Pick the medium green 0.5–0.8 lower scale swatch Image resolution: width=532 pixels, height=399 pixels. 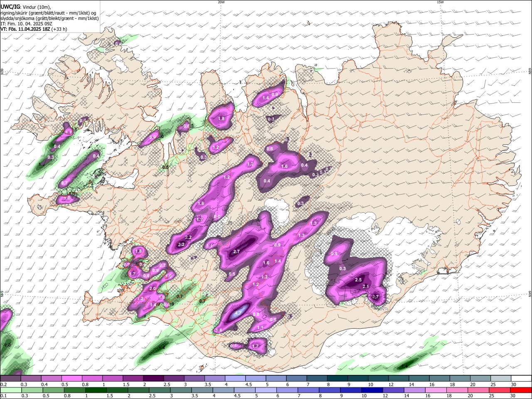53,390
